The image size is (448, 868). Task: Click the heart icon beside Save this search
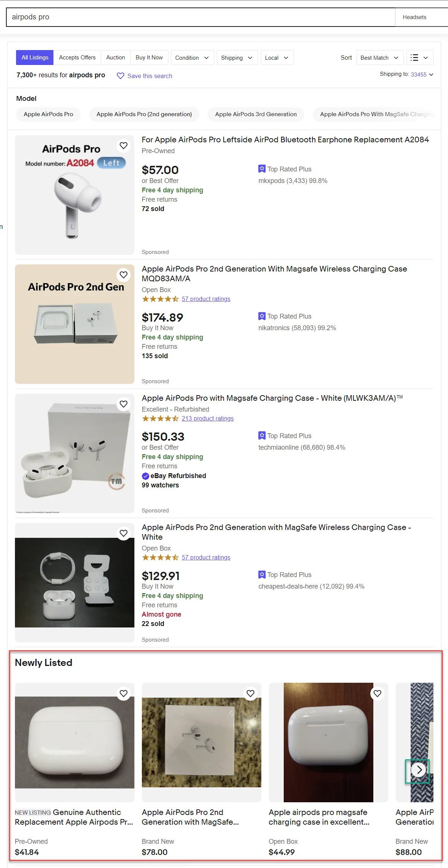click(121, 76)
